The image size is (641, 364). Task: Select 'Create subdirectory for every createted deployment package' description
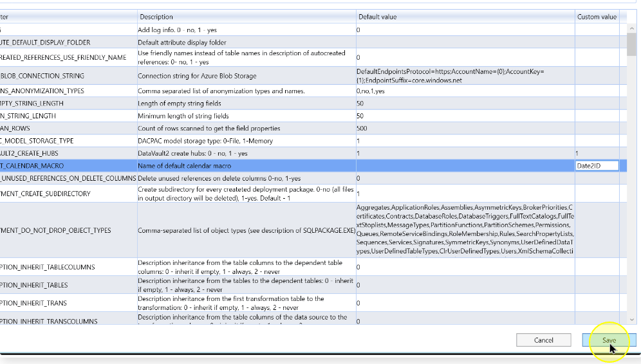tap(246, 194)
